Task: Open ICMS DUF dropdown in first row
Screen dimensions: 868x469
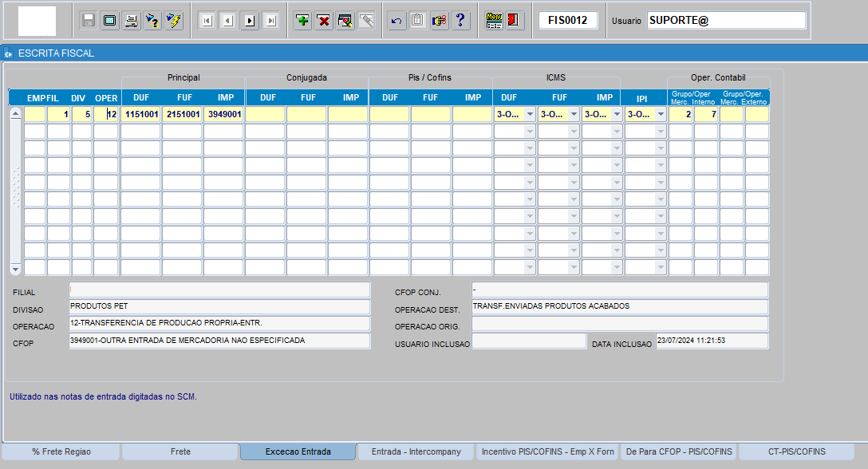Action: pyautogui.click(x=530, y=114)
